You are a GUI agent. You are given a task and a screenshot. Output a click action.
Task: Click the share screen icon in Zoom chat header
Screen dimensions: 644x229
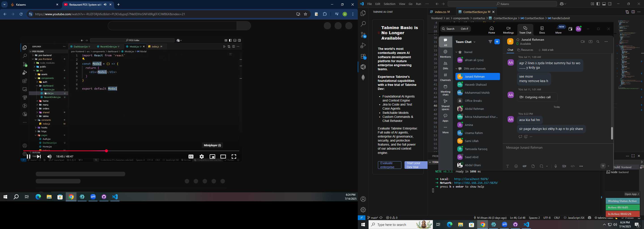(590, 42)
